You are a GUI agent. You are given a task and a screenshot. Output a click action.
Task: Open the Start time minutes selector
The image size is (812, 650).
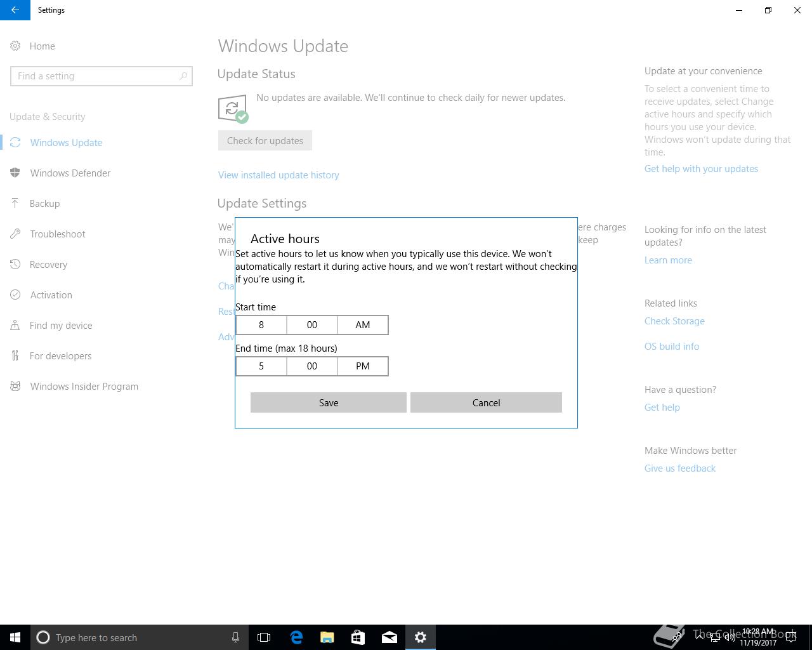312,325
